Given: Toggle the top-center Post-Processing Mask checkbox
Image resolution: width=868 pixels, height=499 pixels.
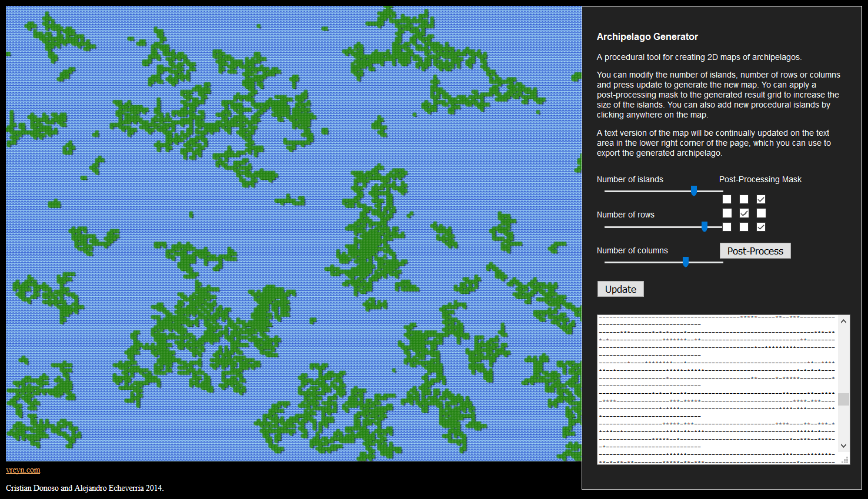Looking at the screenshot, I should tap(744, 199).
